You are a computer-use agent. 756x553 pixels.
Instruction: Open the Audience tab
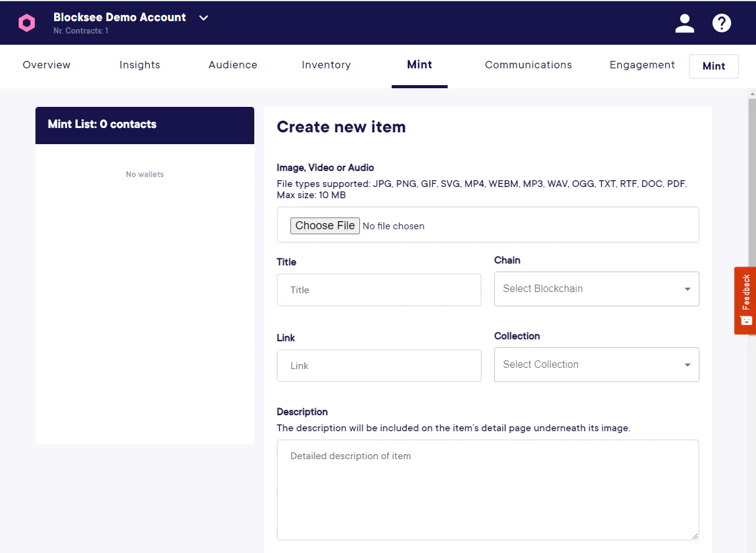tap(233, 65)
